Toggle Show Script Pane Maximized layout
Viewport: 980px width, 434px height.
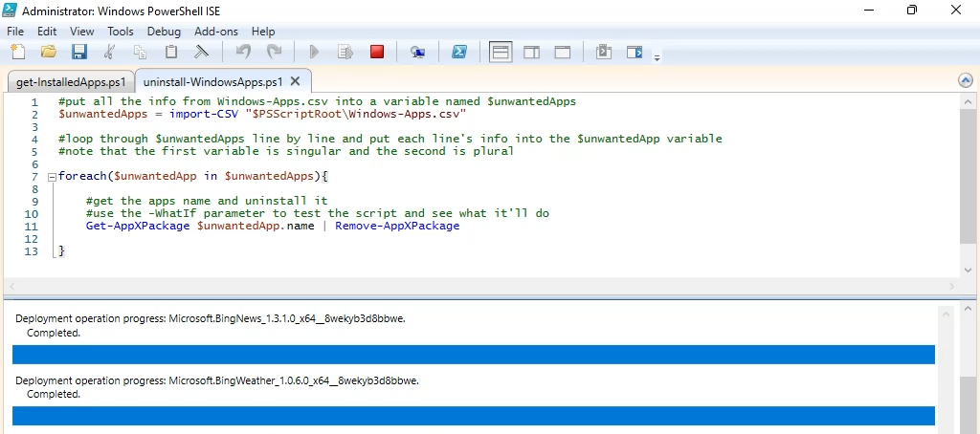[563, 52]
